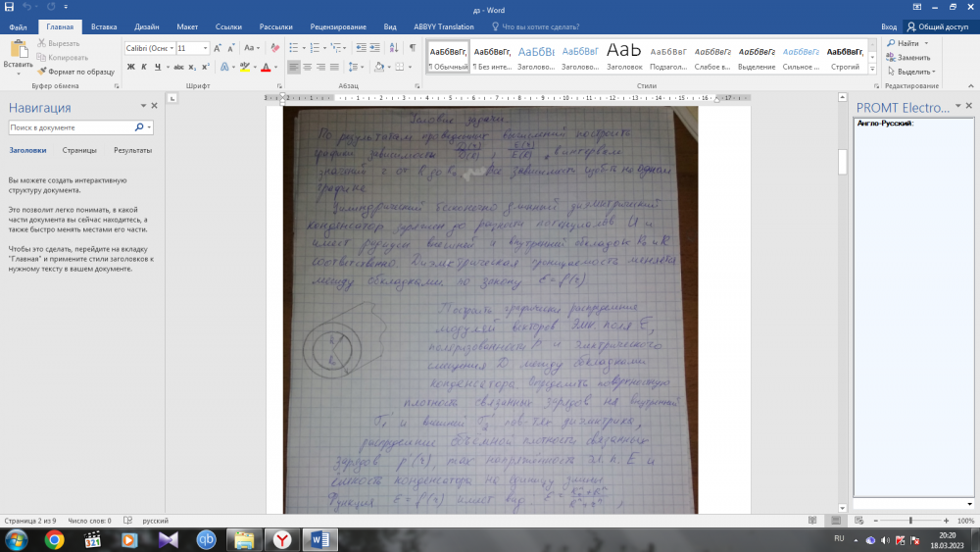Select Format Painter (Формат по образцу)
980x552 pixels.
(75, 72)
